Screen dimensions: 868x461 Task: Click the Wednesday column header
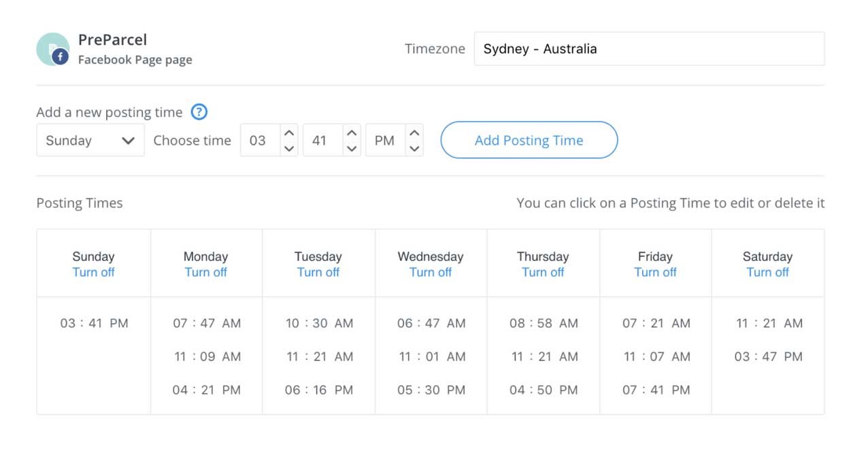(431, 256)
